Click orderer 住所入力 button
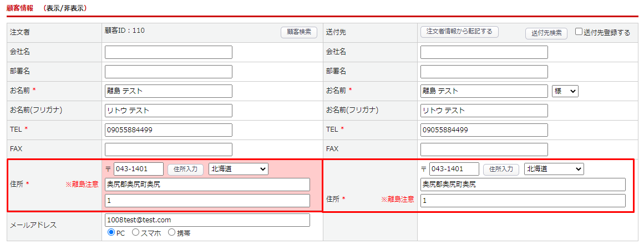The image size is (644, 244). pos(185,169)
